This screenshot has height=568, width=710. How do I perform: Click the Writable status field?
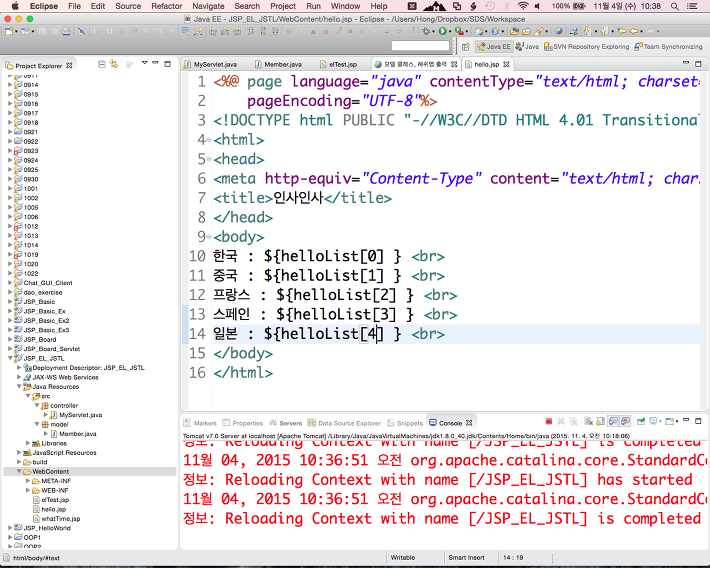(403, 558)
